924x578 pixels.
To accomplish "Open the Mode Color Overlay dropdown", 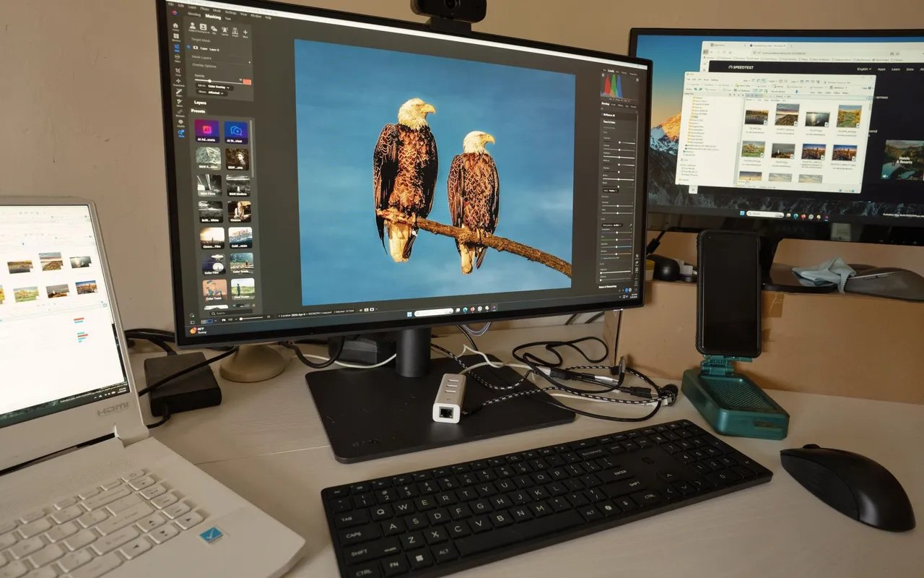I will (214, 87).
